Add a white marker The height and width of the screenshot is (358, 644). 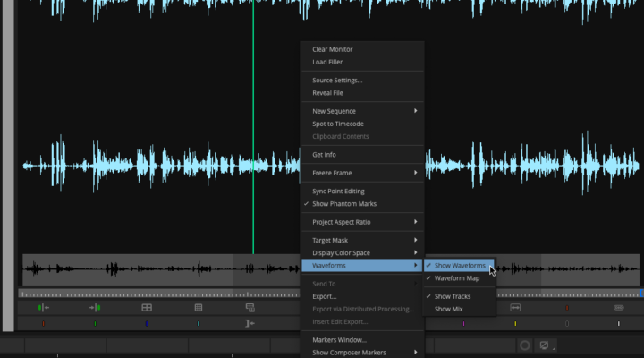619,323
